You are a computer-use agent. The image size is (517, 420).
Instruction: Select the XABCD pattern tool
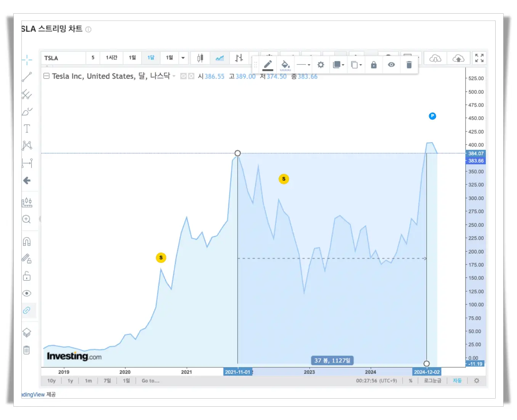[x=27, y=145]
